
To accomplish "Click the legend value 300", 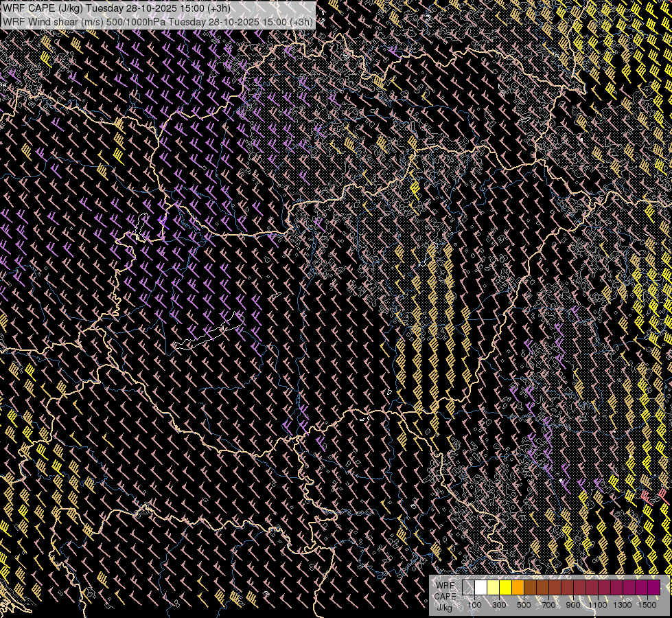I will (x=499, y=605).
